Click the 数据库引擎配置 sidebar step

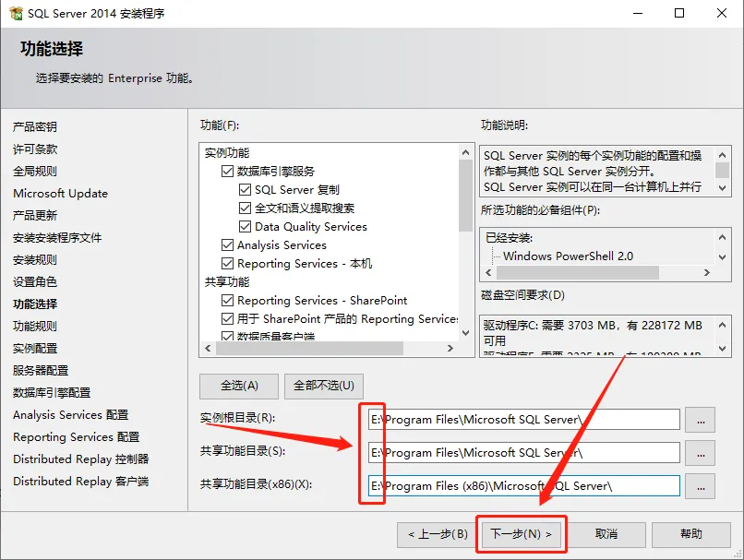(52, 393)
